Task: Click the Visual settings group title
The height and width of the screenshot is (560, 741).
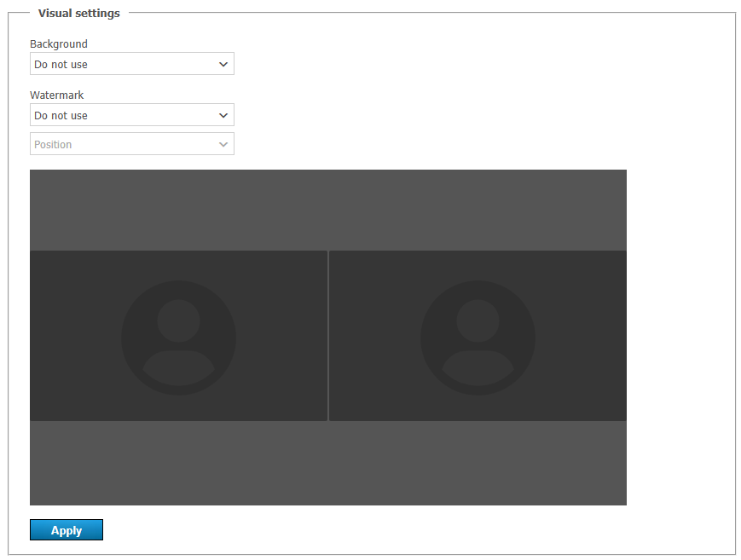Action: pyautogui.click(x=78, y=13)
